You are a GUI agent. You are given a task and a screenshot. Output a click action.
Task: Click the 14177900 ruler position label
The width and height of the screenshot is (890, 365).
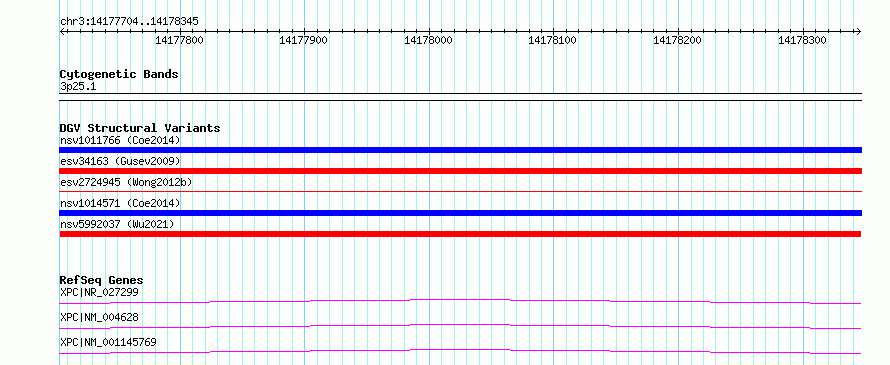click(304, 41)
